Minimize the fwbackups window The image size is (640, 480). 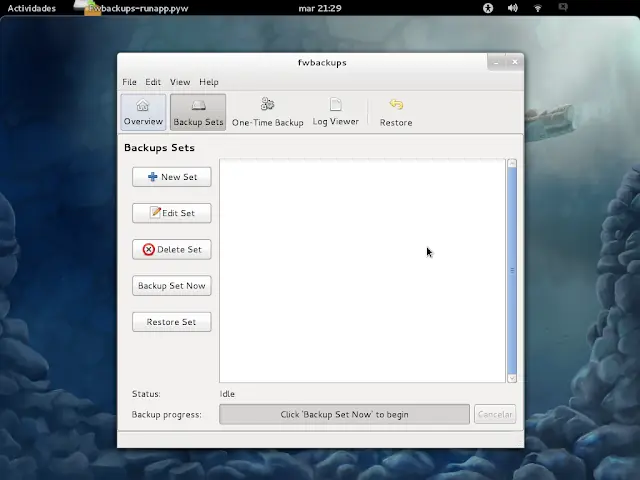coord(496,62)
